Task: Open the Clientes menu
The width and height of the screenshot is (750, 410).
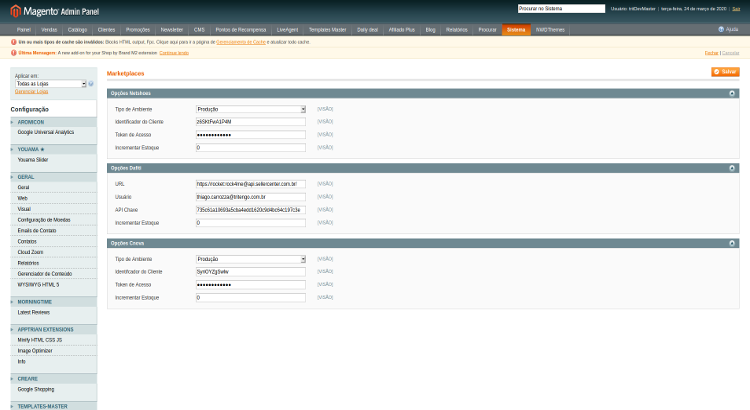Action: coord(106,30)
